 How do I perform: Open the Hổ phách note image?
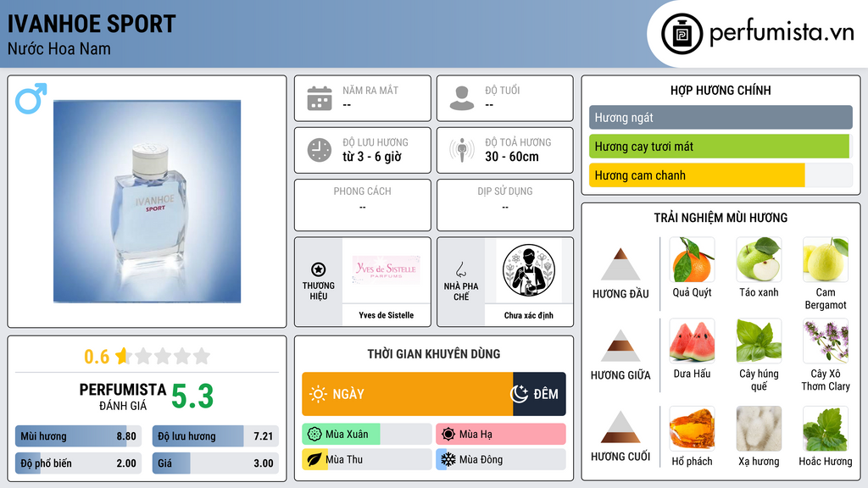[x=692, y=429]
